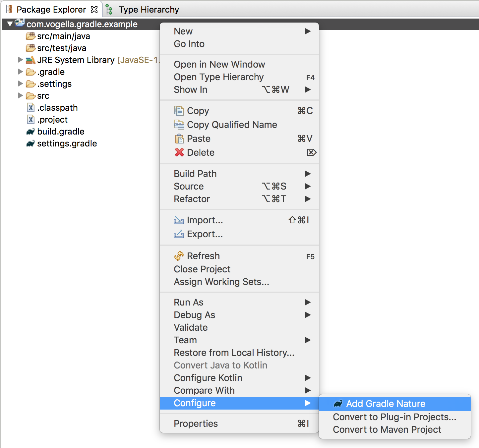The image size is (479, 448).
Task: Select settings.gradle in Package Explorer
Action: (66, 143)
